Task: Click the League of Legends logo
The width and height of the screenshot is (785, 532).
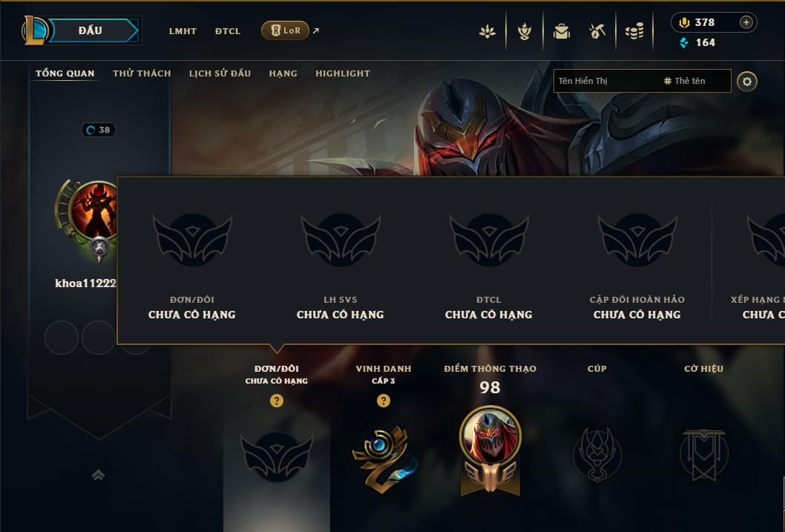Action: tap(34, 30)
